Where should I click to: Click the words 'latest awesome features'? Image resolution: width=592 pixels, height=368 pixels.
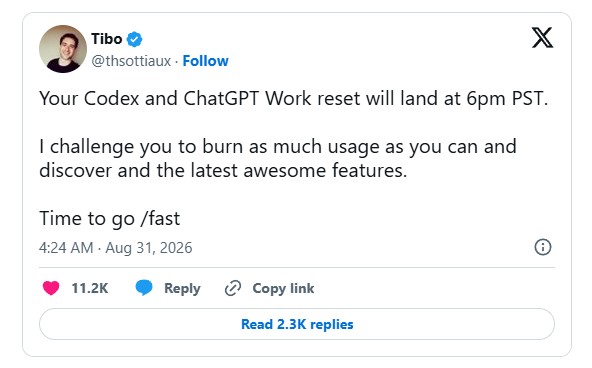(x=298, y=171)
